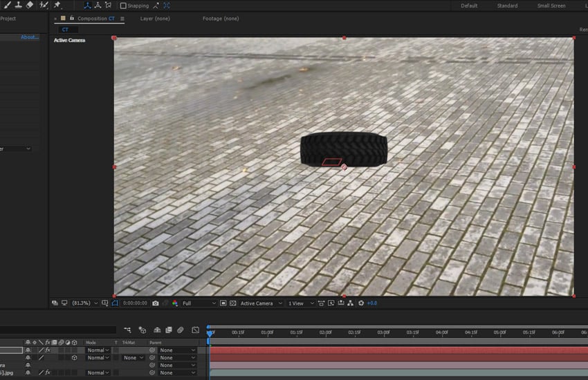Open the 1 View layout dropdown
Image resolution: width=588 pixels, height=380 pixels.
[302, 303]
